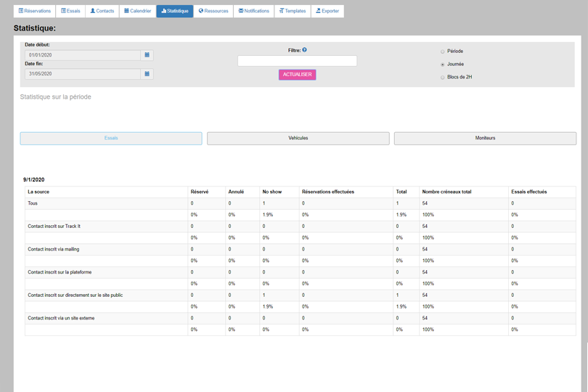Focus the Filtre text input
The image size is (588, 392).
click(298, 61)
